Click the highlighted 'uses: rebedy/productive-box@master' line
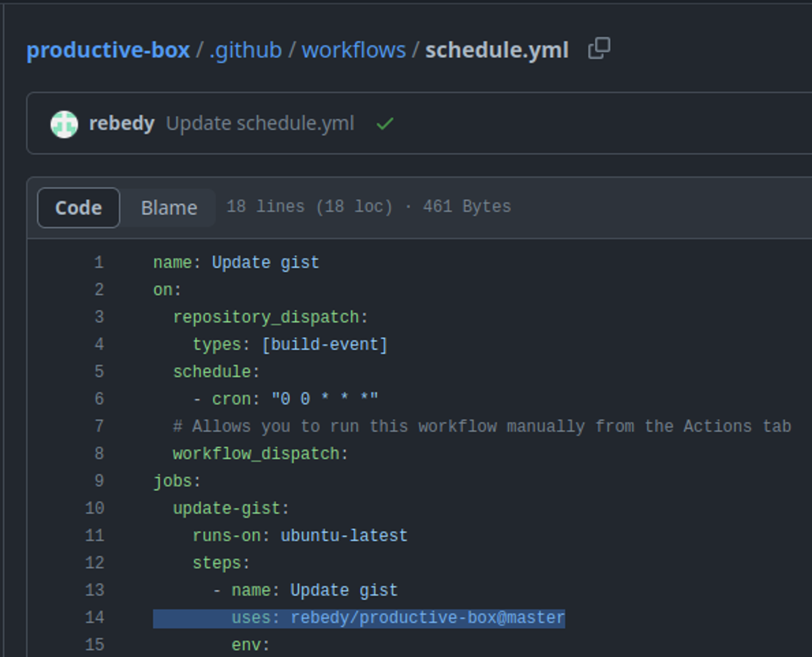This screenshot has height=657, width=812. click(359, 618)
